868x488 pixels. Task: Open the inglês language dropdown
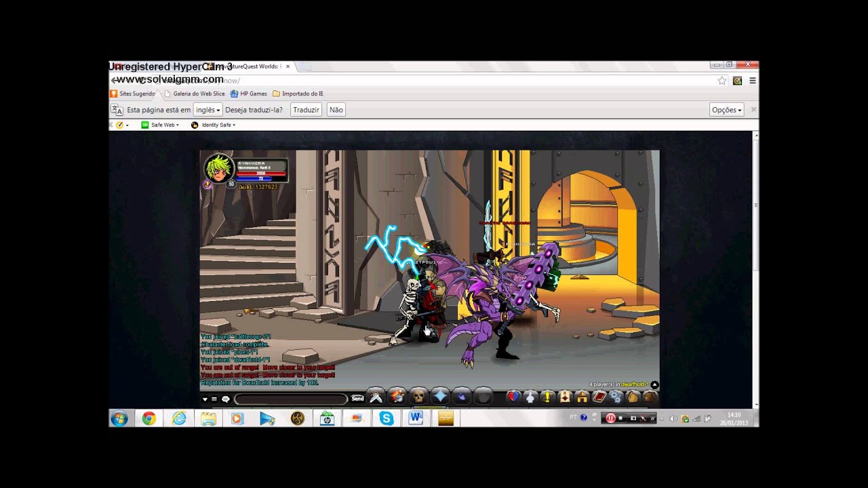point(208,110)
